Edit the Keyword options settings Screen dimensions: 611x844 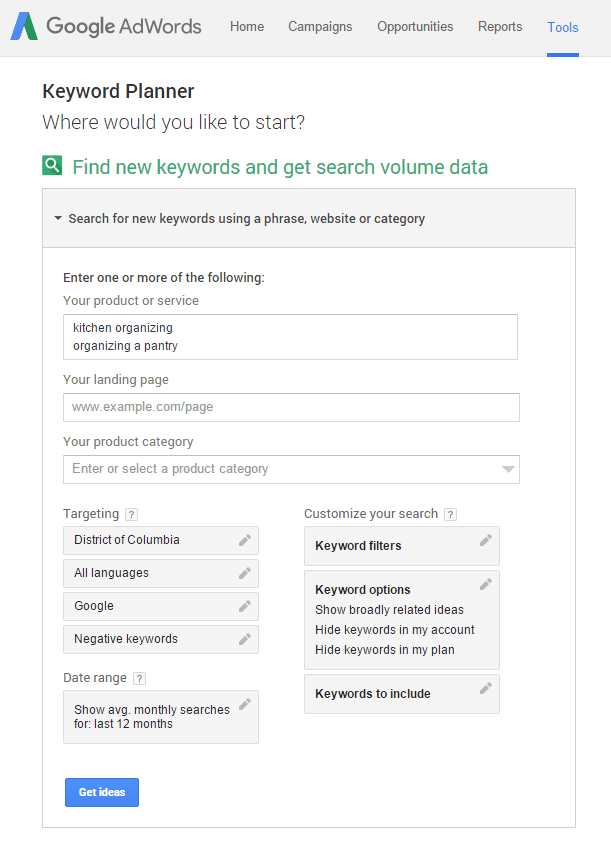pos(486,583)
